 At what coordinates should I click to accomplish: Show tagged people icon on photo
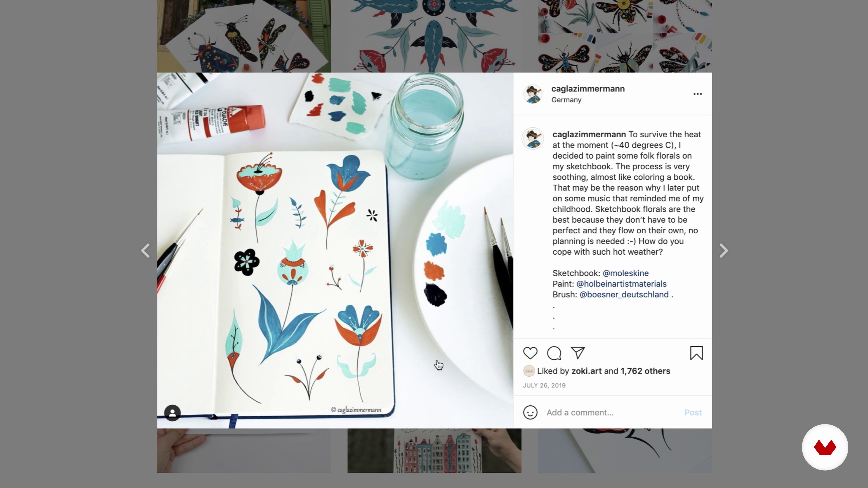[172, 413]
